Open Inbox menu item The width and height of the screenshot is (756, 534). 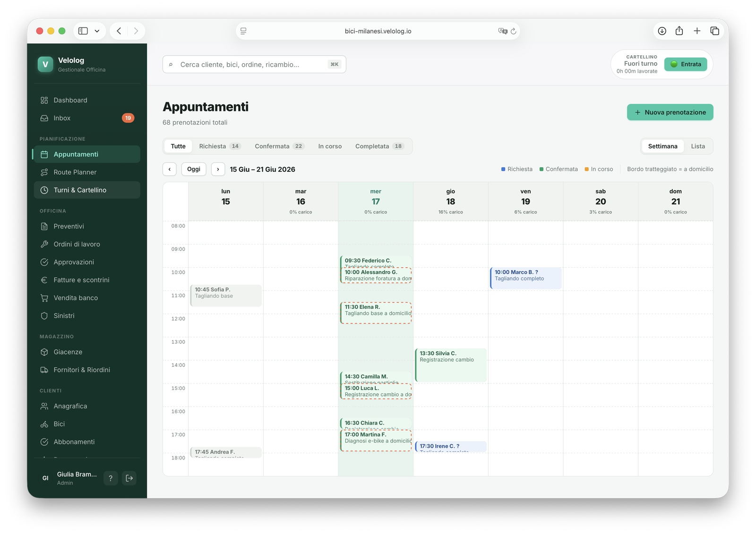(87, 118)
